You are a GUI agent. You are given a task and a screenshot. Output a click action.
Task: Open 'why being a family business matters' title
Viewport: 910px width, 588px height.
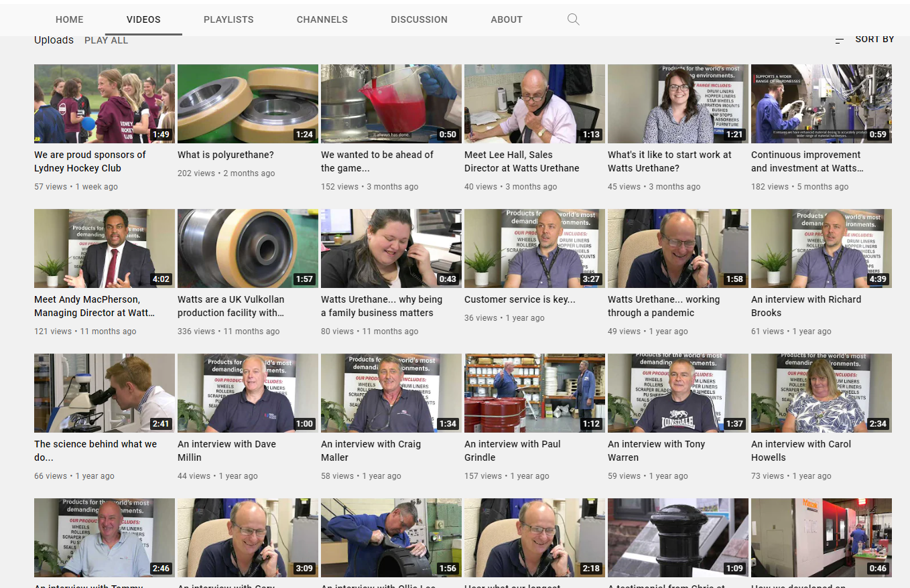(382, 306)
